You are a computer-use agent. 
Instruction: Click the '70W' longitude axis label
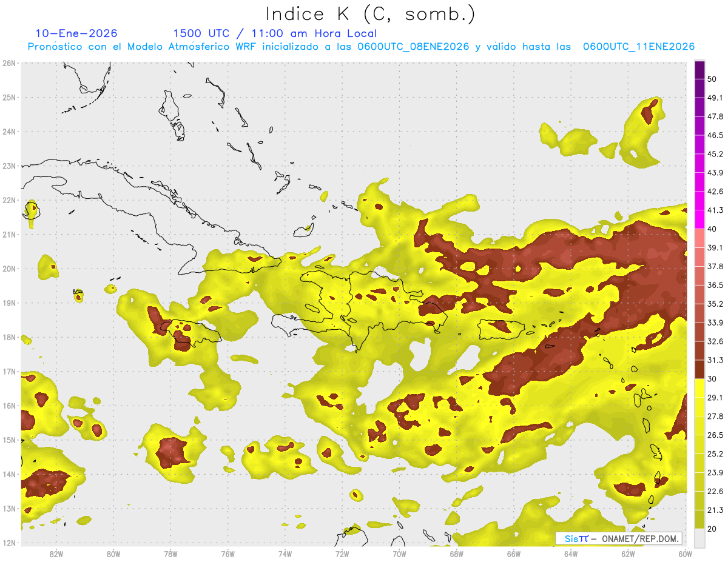click(399, 554)
